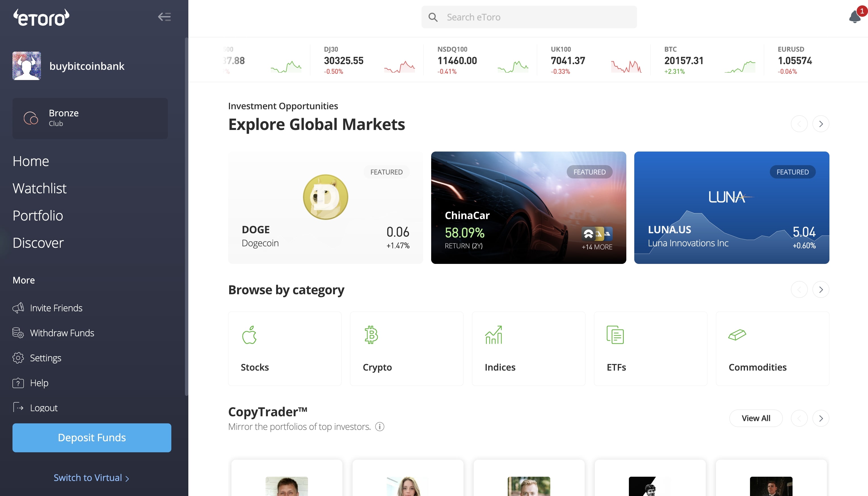Click the Crypto bitcoin icon
The image size is (868, 496).
click(x=371, y=335)
